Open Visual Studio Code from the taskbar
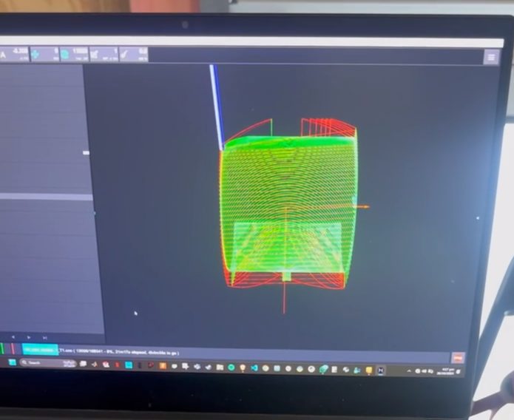The image size is (514, 420). (x=254, y=367)
